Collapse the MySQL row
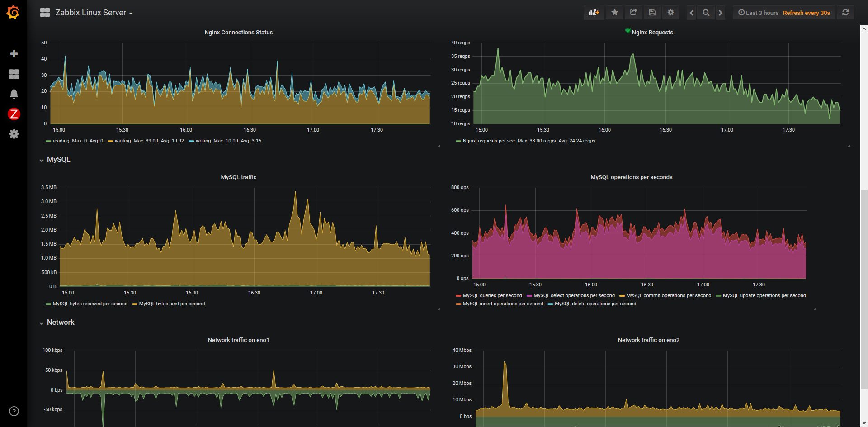Image resolution: width=868 pixels, height=427 pixels. click(55, 160)
